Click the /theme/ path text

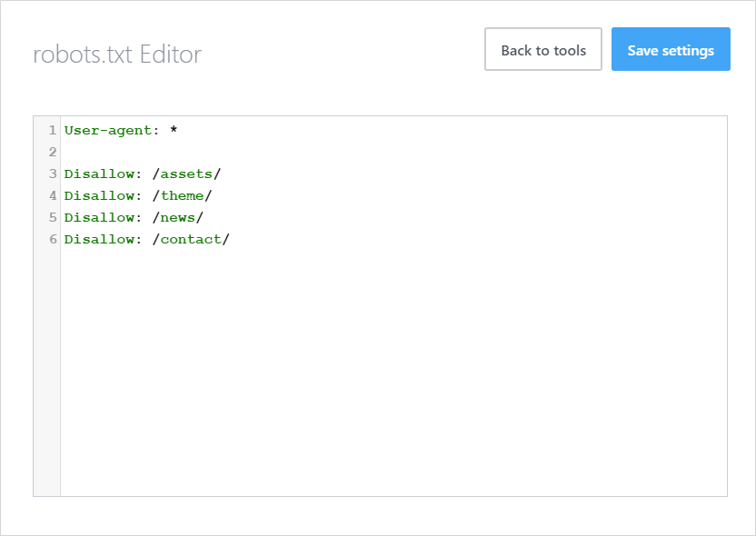pos(184,195)
